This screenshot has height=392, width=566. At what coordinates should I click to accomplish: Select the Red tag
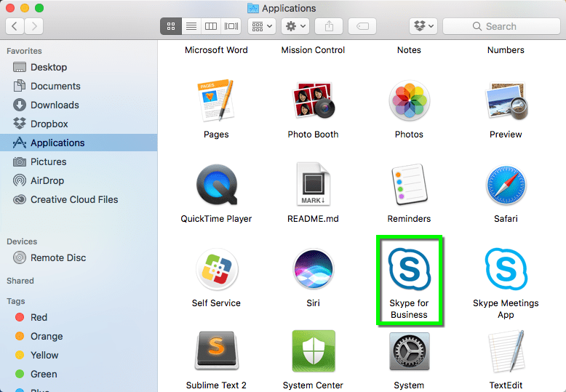click(x=79, y=317)
